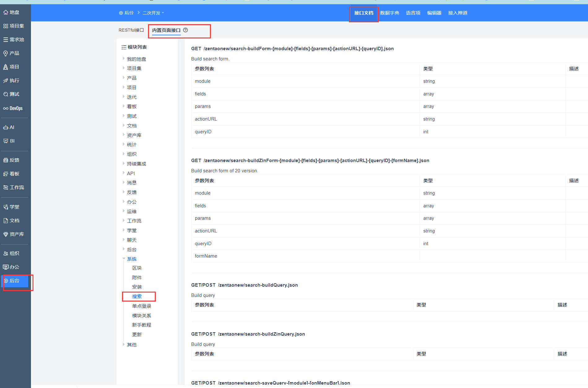
Task: Open the 学堂 icon in sidebar
Action: click(6, 207)
